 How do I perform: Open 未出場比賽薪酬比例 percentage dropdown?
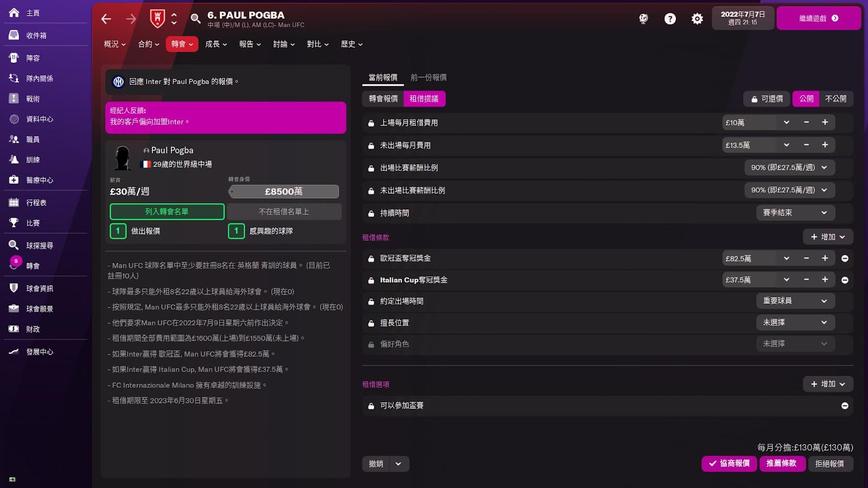(789, 190)
